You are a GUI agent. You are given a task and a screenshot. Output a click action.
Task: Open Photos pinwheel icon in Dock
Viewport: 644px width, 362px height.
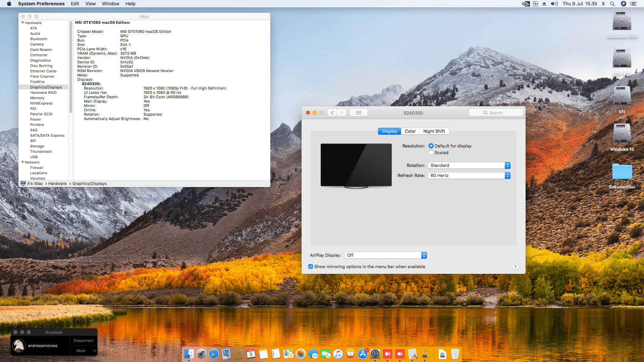point(301,354)
